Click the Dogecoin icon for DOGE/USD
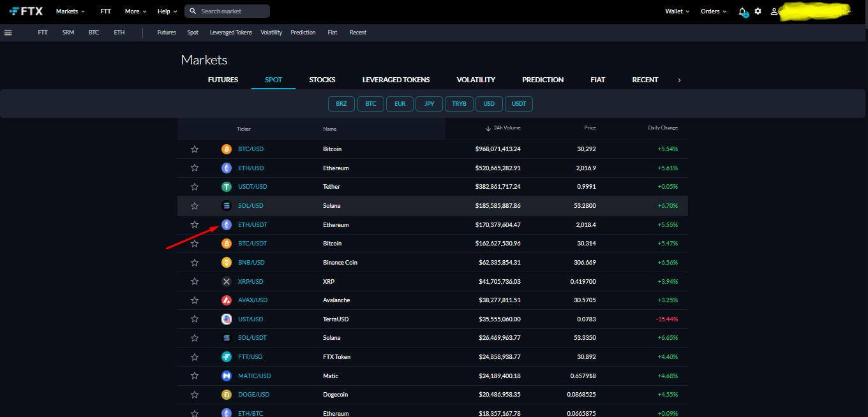 pyautogui.click(x=227, y=395)
